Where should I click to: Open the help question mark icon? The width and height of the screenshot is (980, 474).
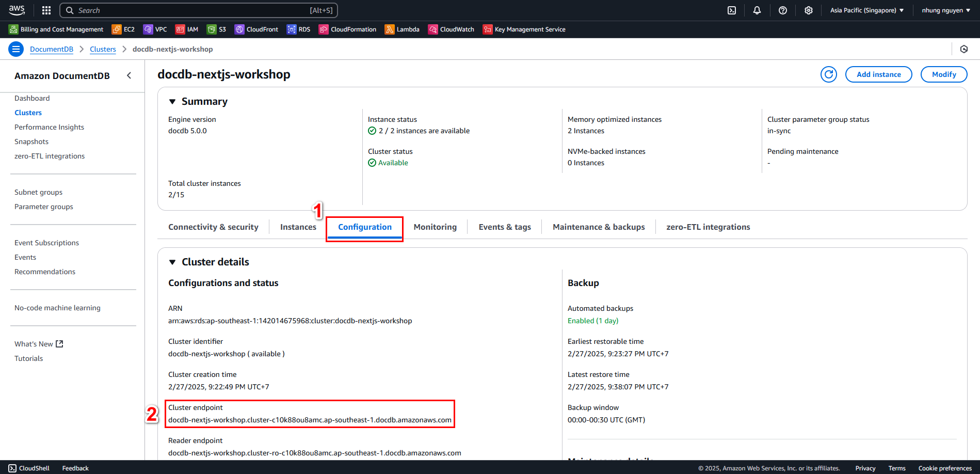tap(783, 10)
